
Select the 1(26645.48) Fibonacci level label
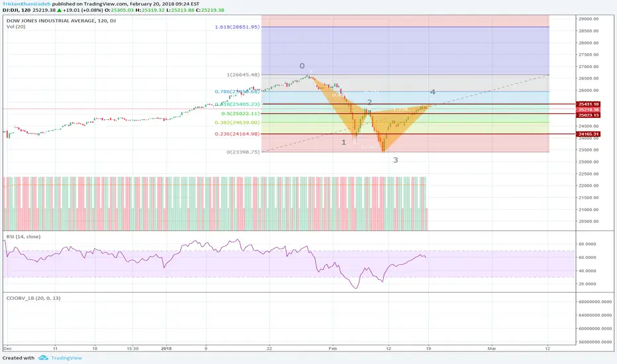pyautogui.click(x=243, y=74)
